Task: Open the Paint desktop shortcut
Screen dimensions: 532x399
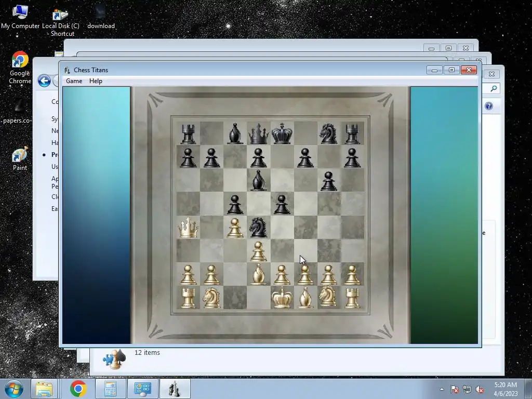Action: click(20, 159)
